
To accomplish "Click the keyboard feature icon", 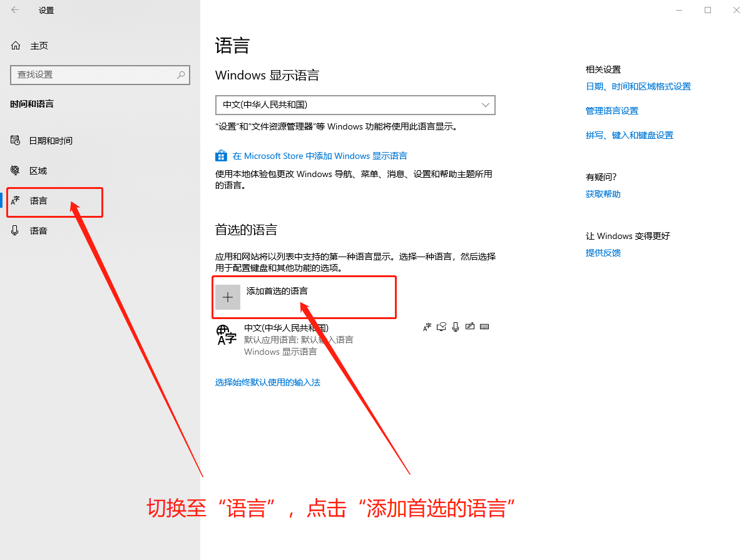I will pyautogui.click(x=484, y=327).
